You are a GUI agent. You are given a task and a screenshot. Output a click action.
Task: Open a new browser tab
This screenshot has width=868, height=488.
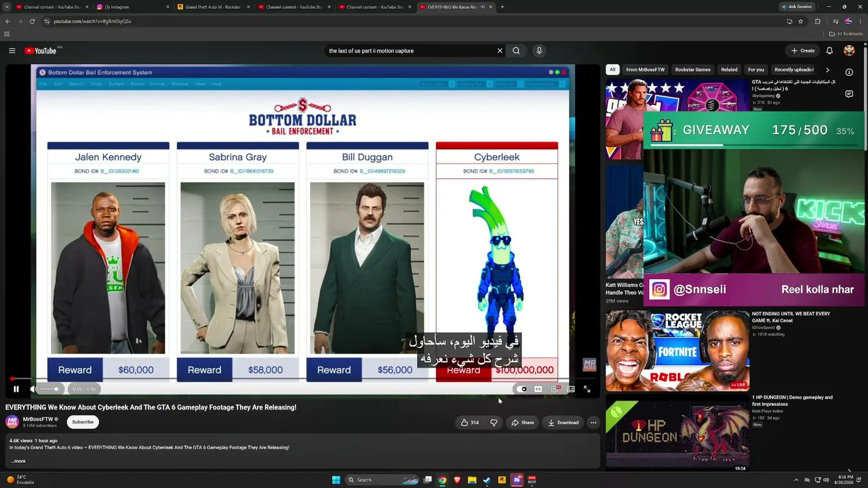[502, 7]
